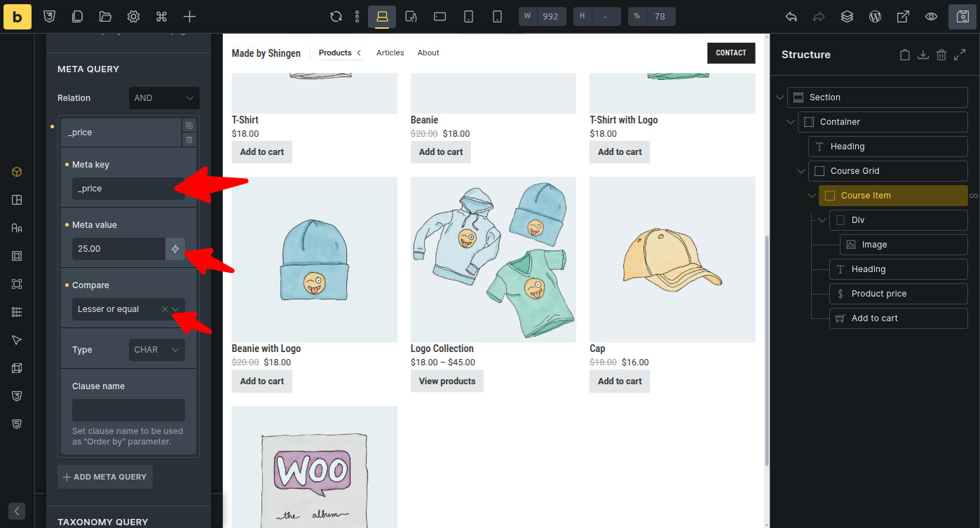Click the WordPress dashboard icon

point(875,16)
